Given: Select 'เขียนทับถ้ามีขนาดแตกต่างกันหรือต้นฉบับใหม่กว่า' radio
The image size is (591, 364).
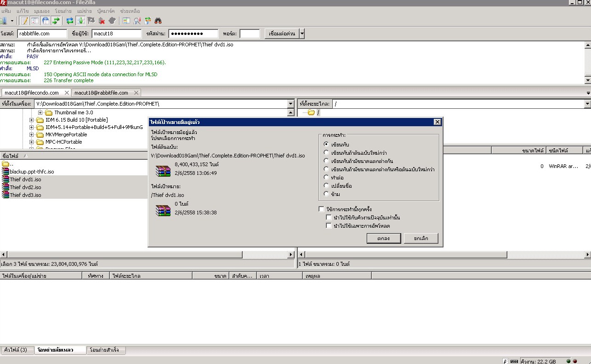Looking at the screenshot, I should click(x=326, y=169).
